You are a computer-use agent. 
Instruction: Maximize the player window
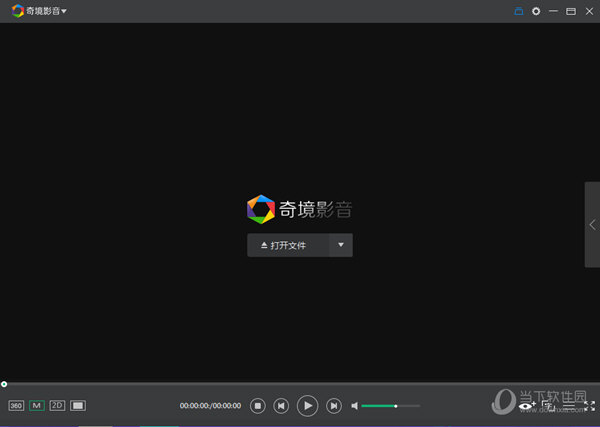pos(571,11)
